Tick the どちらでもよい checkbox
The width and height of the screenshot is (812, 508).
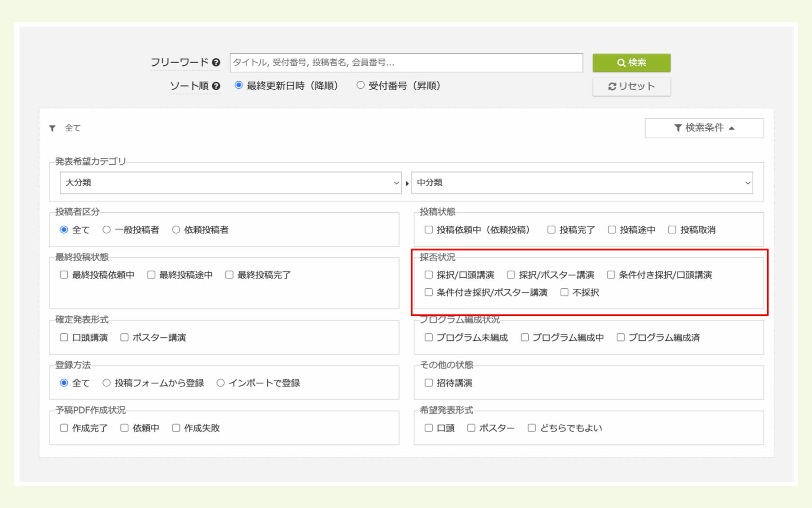tap(532, 428)
